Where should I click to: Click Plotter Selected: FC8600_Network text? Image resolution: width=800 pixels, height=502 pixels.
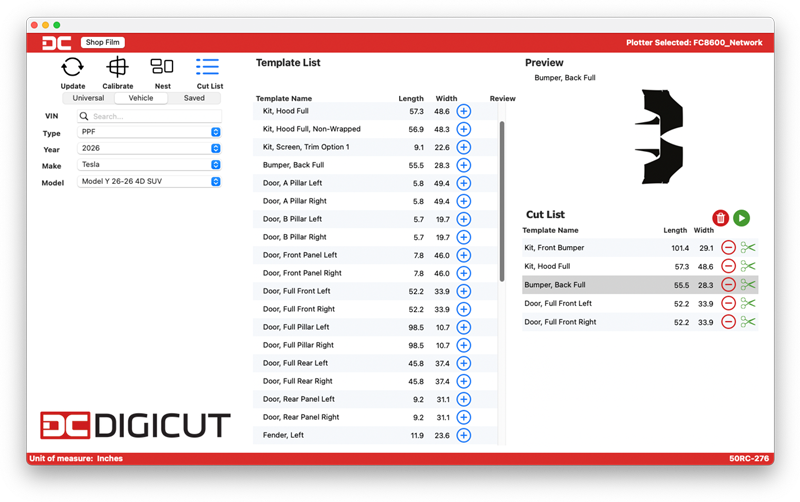point(694,43)
